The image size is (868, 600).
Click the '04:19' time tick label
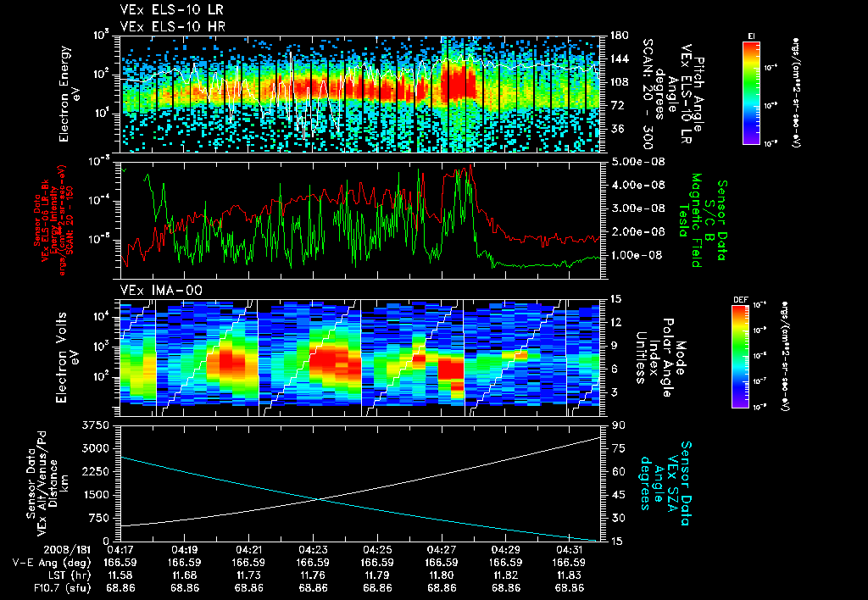(x=184, y=551)
